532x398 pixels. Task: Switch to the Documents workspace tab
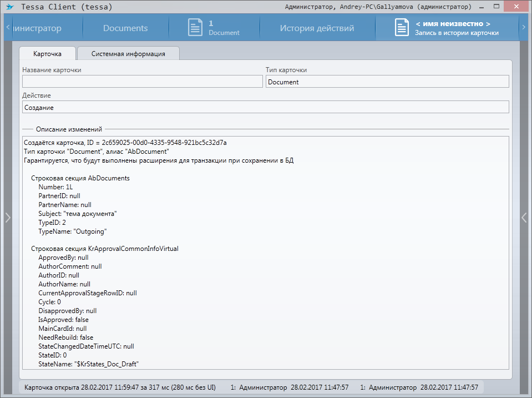[125, 28]
